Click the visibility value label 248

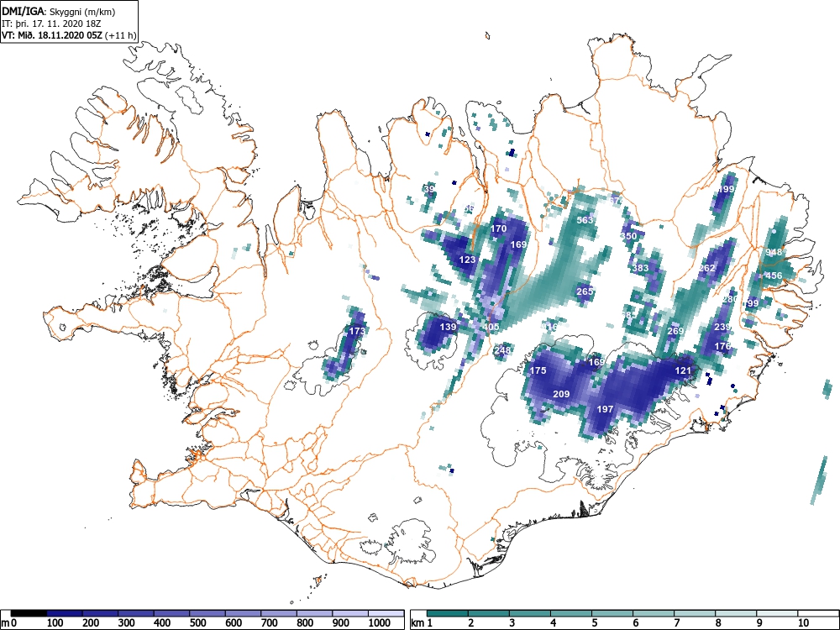pyautogui.click(x=502, y=350)
